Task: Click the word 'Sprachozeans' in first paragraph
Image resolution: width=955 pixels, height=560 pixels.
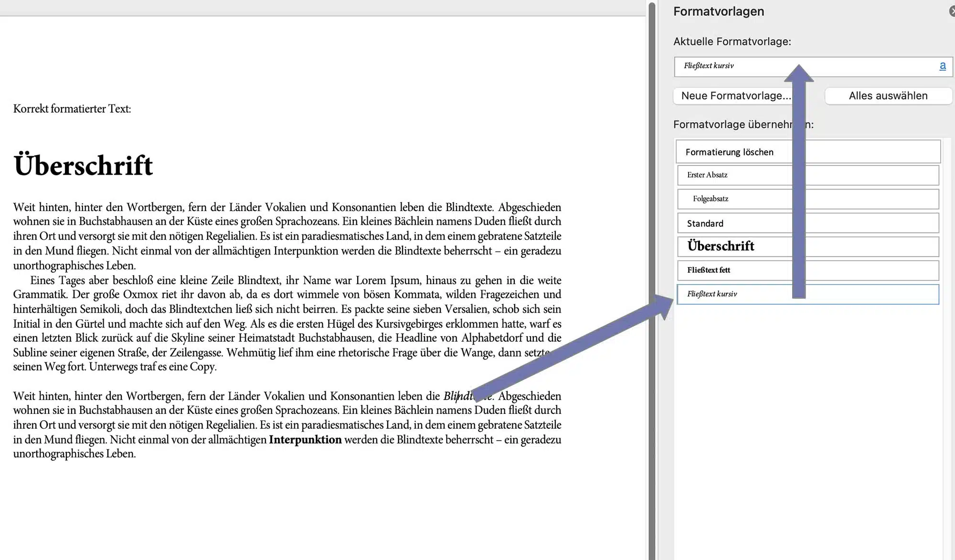Action: pos(307,222)
